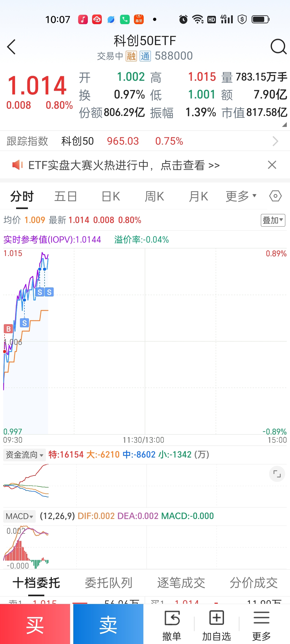This screenshot has height=644, width=290.
Task: Switch to 逐笔成交 tab
Action: click(181, 583)
